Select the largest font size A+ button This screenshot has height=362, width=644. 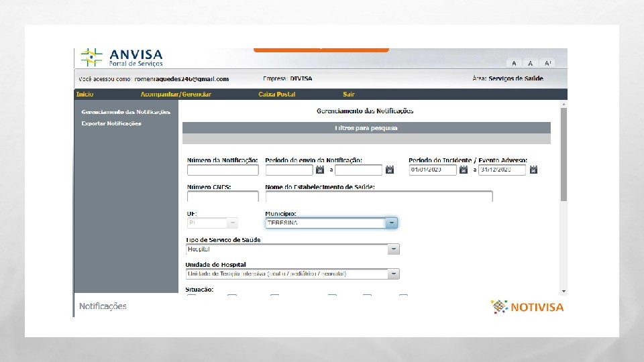[x=547, y=63]
